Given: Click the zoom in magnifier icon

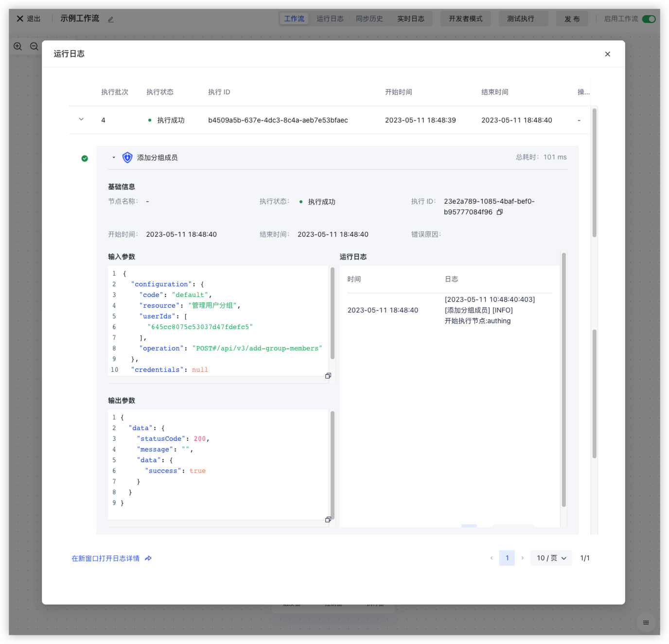Looking at the screenshot, I should click(18, 47).
